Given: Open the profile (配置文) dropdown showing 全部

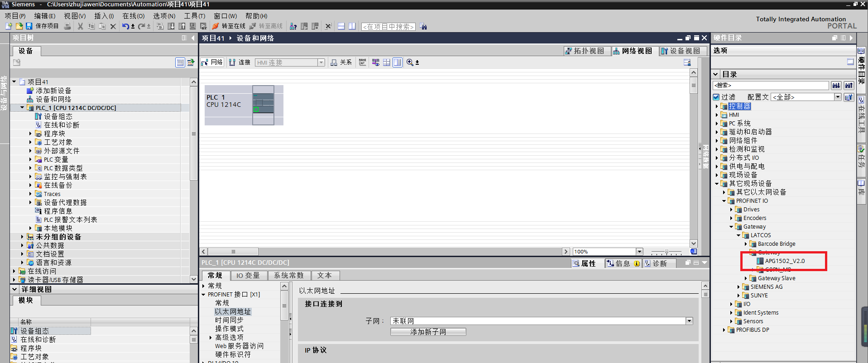Looking at the screenshot, I should [838, 97].
